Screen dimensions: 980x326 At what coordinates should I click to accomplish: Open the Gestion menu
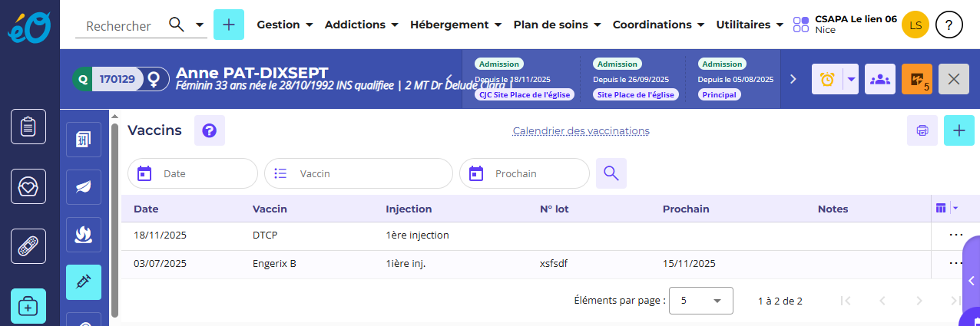click(285, 25)
